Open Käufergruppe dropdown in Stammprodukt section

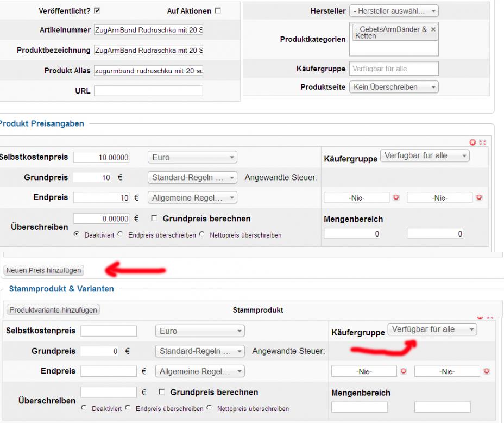(x=432, y=329)
